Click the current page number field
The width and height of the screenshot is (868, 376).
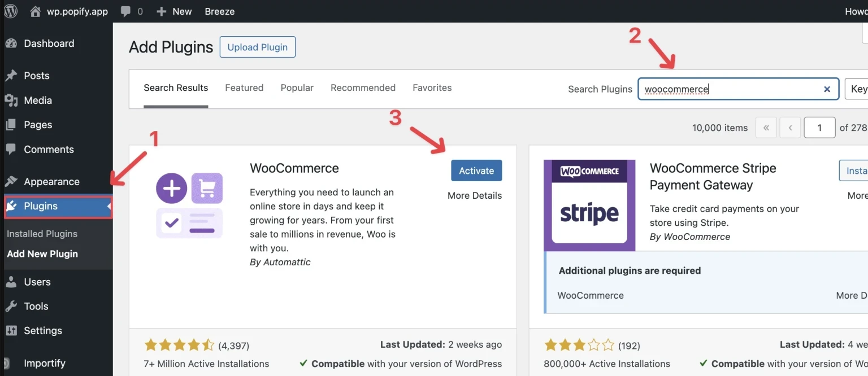(819, 128)
